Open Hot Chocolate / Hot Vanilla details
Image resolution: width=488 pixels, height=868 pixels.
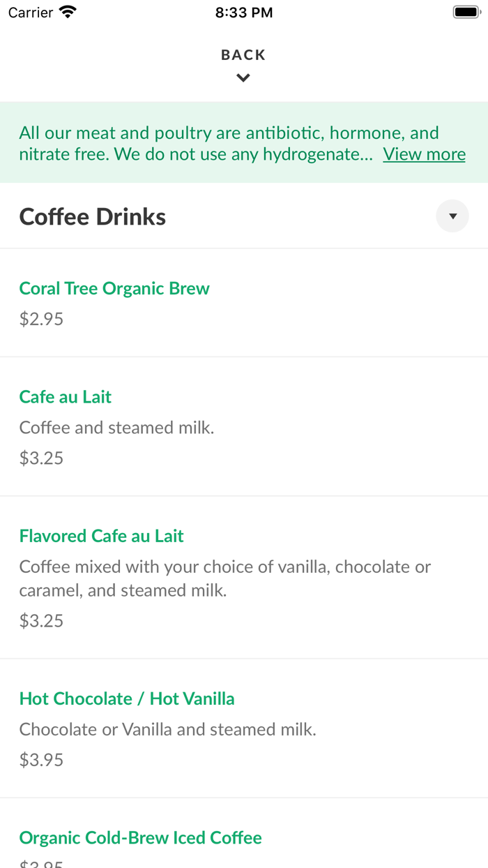pos(126,698)
